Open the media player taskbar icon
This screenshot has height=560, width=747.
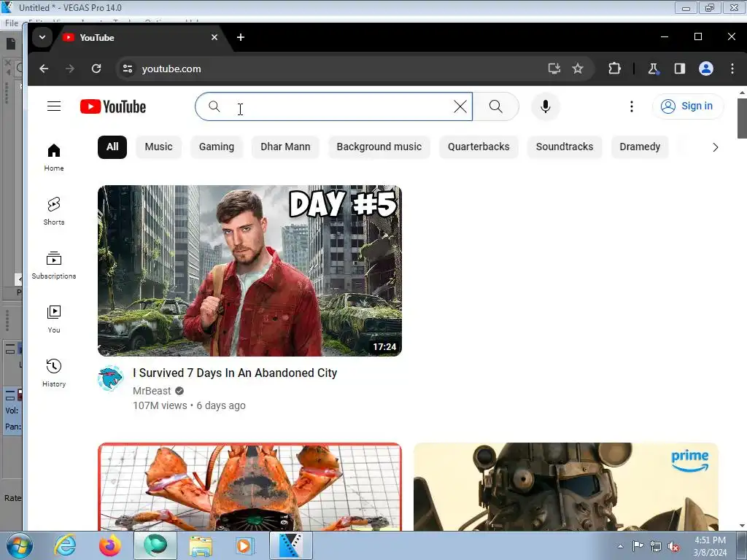246,545
